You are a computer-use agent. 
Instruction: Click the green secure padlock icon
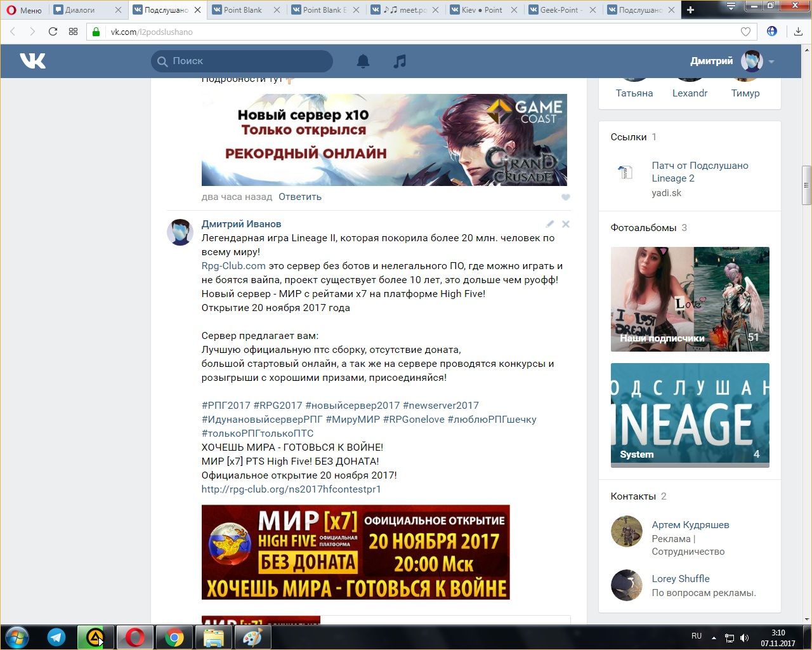pos(96,32)
